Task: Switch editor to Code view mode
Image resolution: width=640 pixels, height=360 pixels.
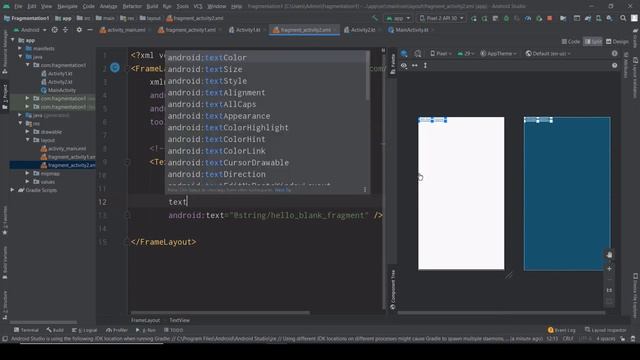Action: [x=571, y=42]
